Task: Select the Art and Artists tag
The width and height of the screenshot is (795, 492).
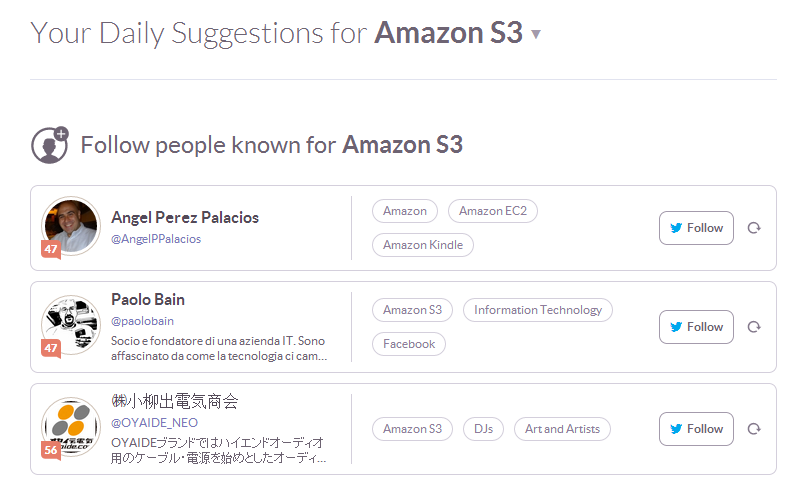Action: 562,429
